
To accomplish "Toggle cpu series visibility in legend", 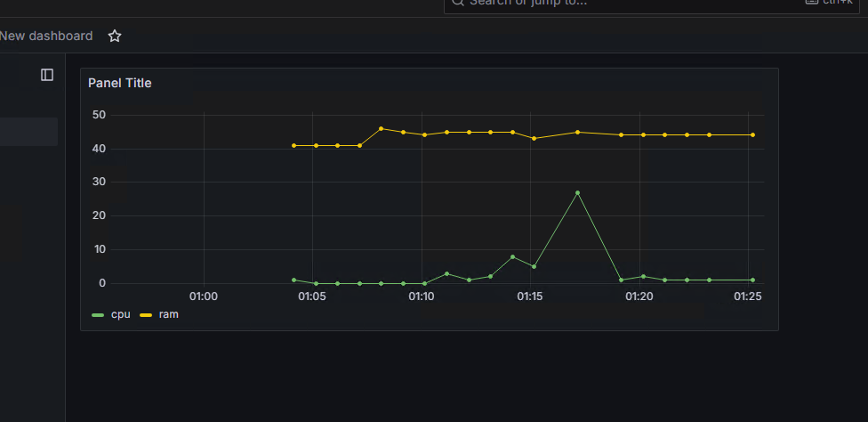I will point(119,314).
